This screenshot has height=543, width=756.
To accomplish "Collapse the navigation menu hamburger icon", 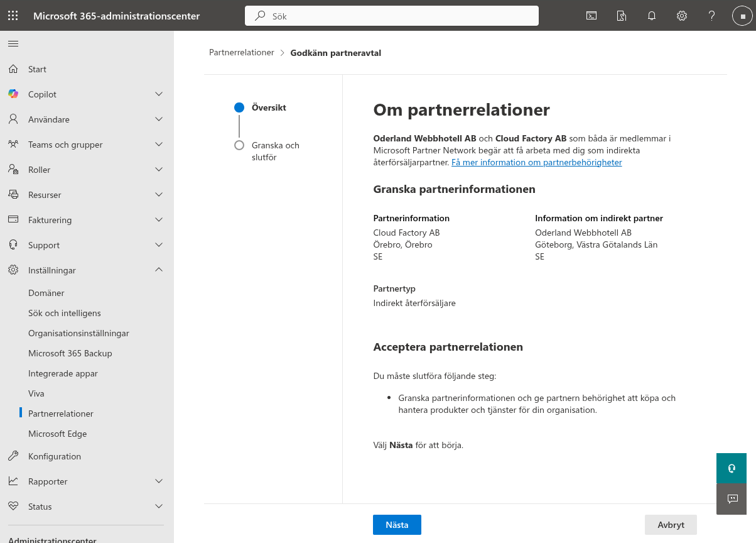I will point(13,43).
